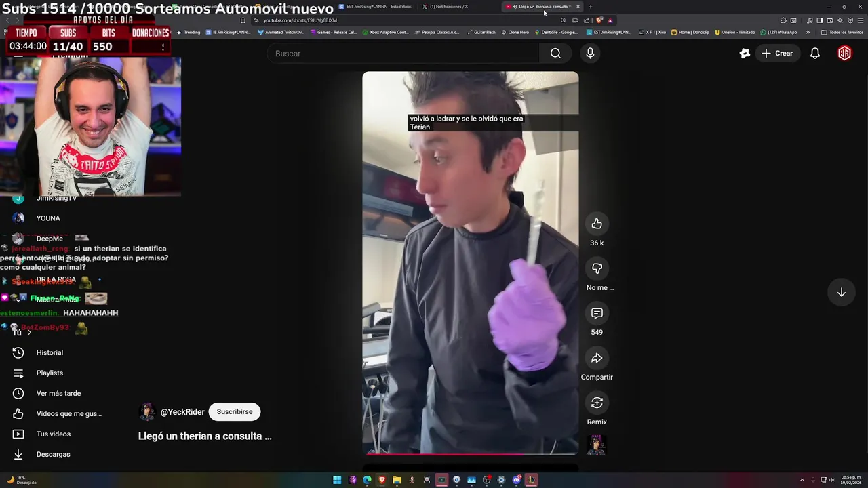Open the Clone Hero bookmark
Screen dimensions: 868x488
pos(515,32)
